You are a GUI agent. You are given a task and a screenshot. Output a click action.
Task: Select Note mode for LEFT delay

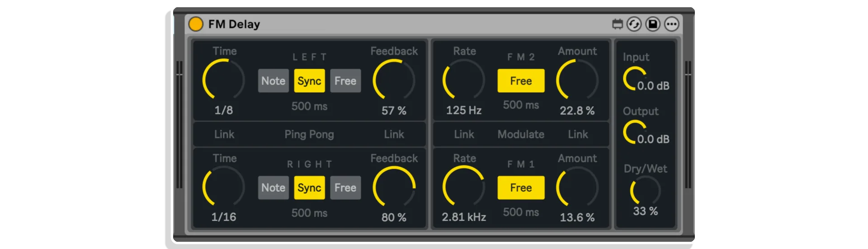(x=274, y=81)
